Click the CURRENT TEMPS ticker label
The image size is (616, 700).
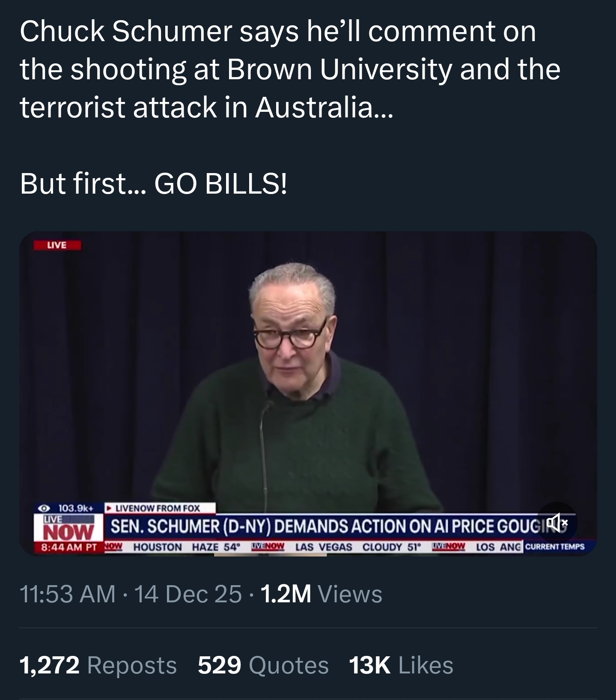tap(554, 547)
